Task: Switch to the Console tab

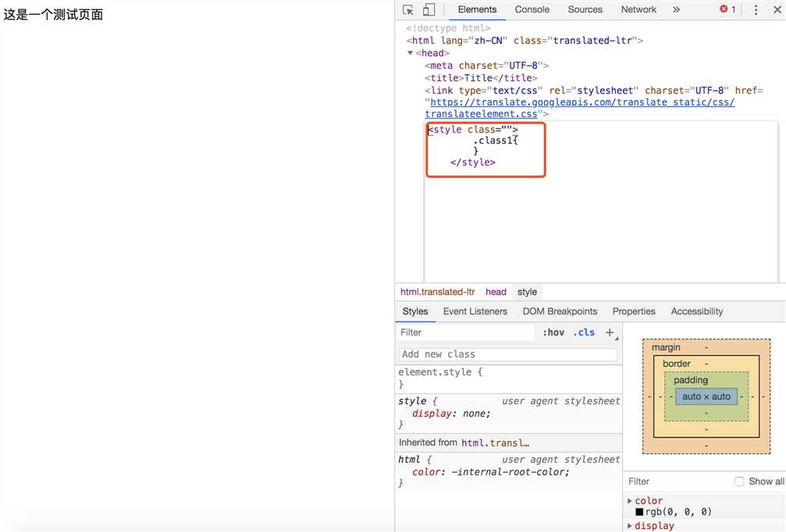Action: 532,9
